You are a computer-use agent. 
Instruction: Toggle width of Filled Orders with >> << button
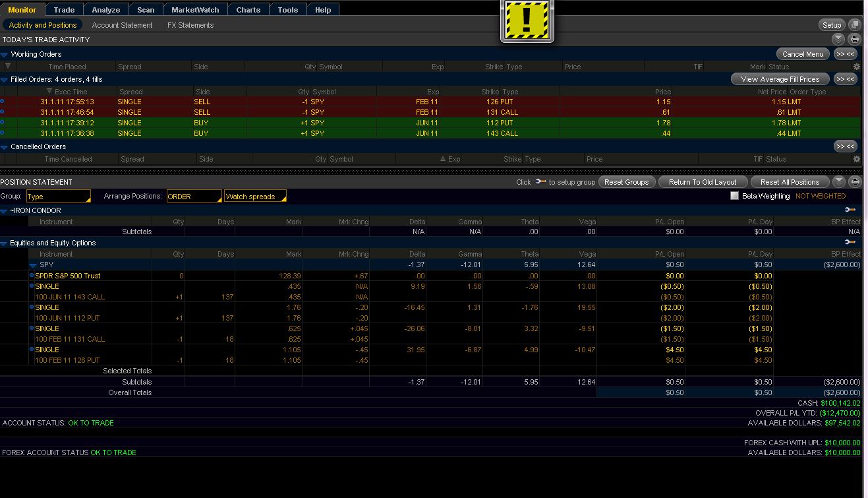click(x=845, y=79)
